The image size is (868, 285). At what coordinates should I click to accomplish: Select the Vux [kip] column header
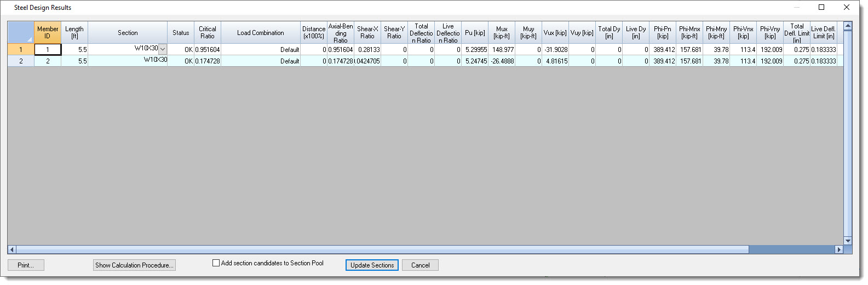click(x=555, y=33)
